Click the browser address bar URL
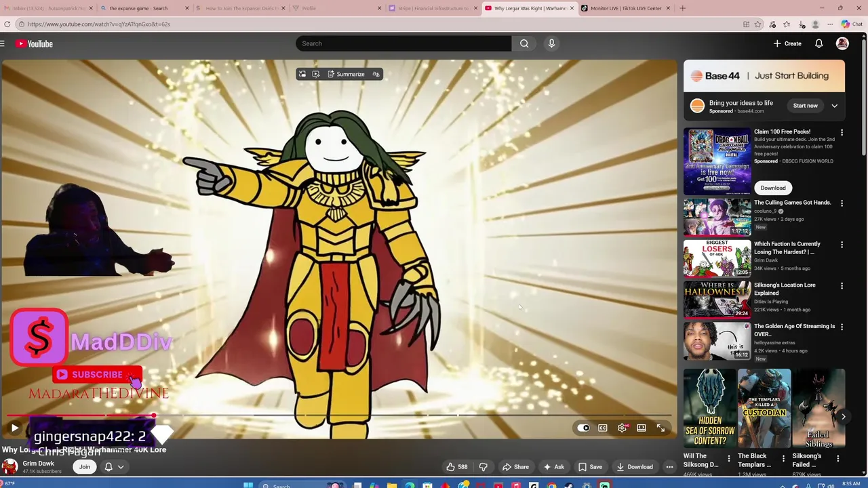This screenshot has width=868, height=488. pyautogui.click(x=99, y=24)
